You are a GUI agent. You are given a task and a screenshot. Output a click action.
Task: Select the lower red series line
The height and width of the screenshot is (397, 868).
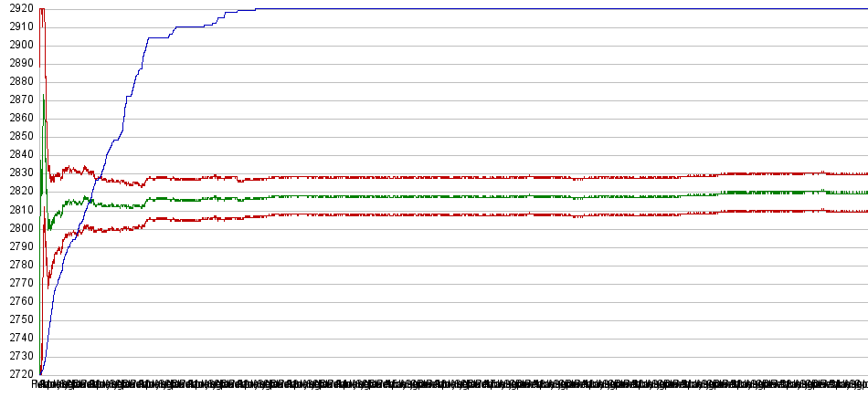(457, 214)
